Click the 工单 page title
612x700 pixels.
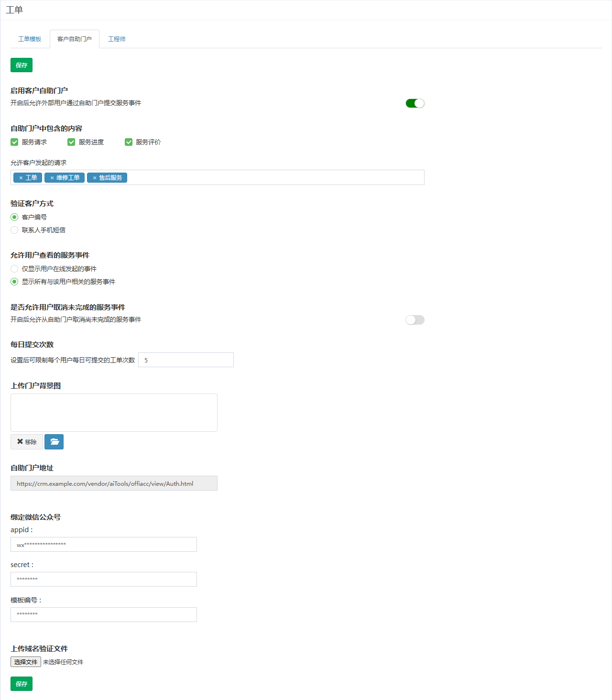pyautogui.click(x=14, y=10)
